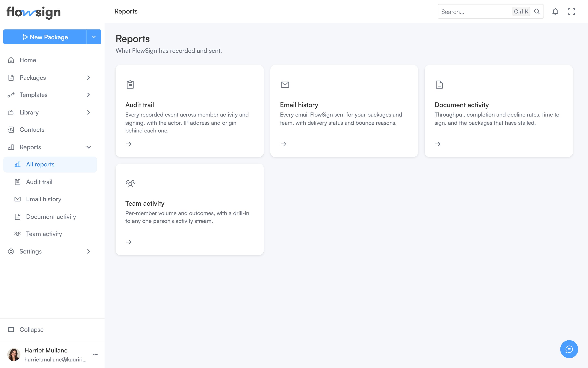This screenshot has height=368, width=588.
Task: Expand the Settings submenu chevron
Action: (88, 251)
